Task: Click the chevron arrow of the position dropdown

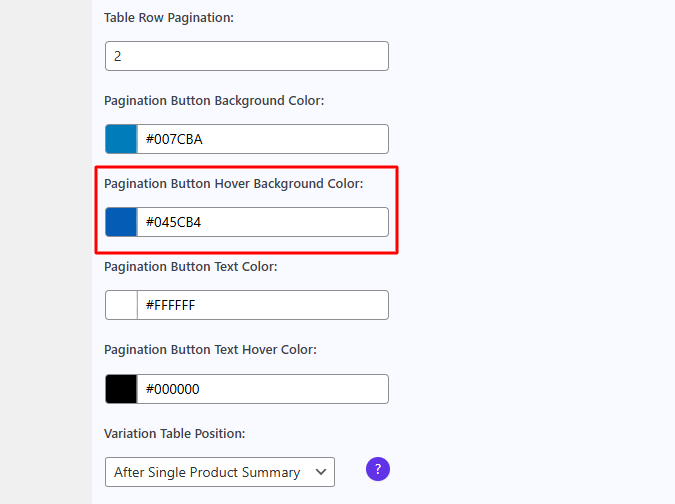Action: (x=320, y=472)
